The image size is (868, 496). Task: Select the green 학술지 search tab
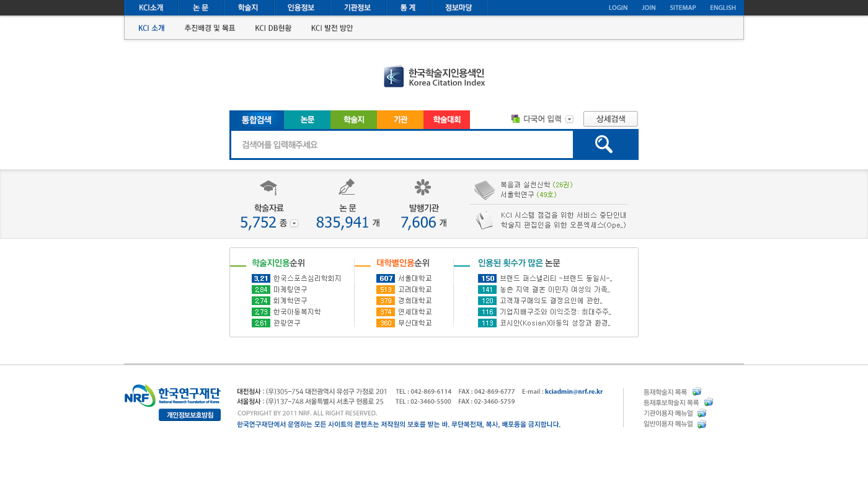(353, 120)
